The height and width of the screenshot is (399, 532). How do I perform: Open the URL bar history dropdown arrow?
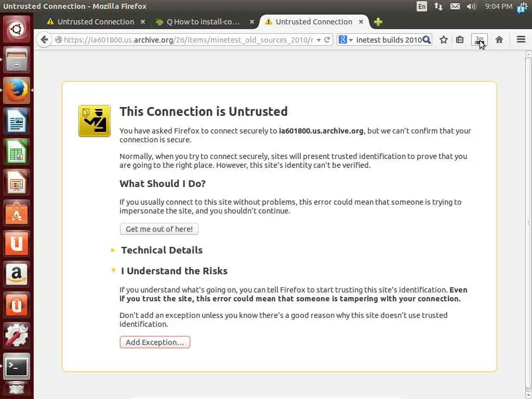(318, 40)
